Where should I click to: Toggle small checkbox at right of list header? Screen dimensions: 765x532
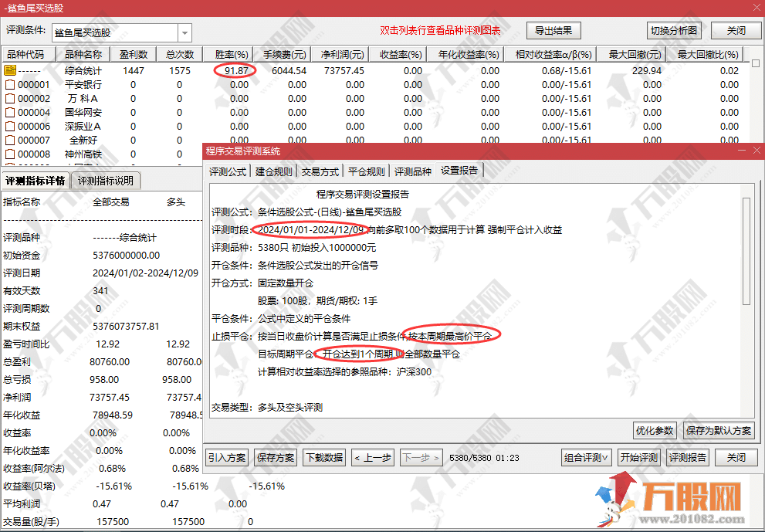[756, 63]
